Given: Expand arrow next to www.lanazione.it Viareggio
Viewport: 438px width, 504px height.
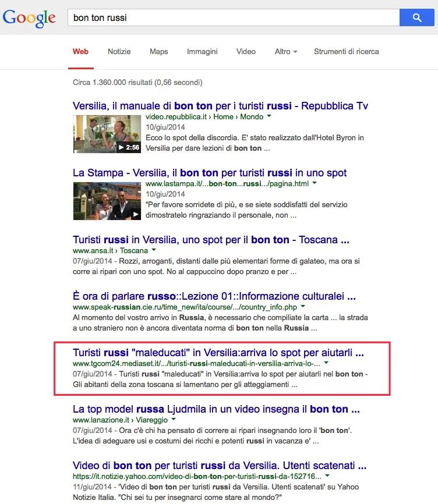Looking at the screenshot, I should (174, 419).
